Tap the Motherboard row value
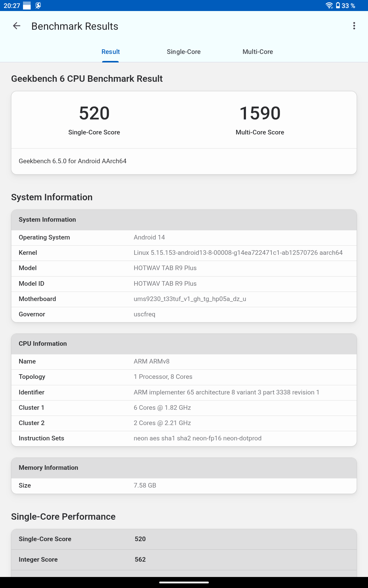Image resolution: width=368 pixels, height=588 pixels. click(x=190, y=299)
